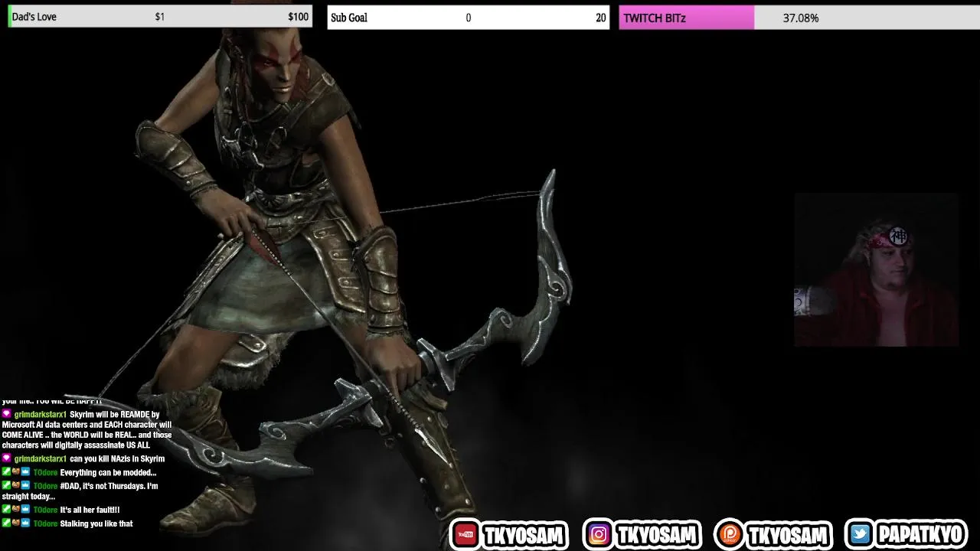Click username grimdarkstarx1 on "can you kill NAzis" message
Image resolution: width=980 pixels, height=551 pixels.
41,459
